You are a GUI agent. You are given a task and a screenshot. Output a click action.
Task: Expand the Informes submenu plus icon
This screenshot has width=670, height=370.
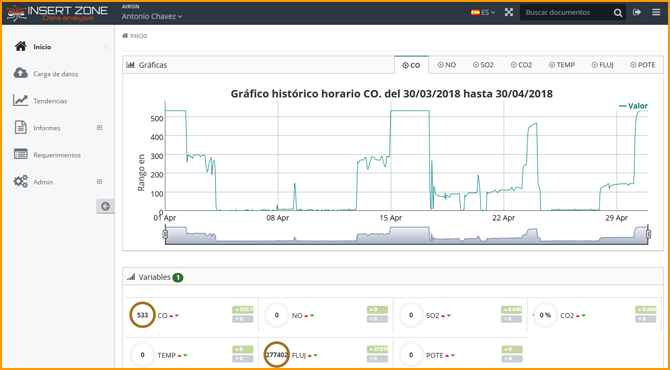[100, 127]
